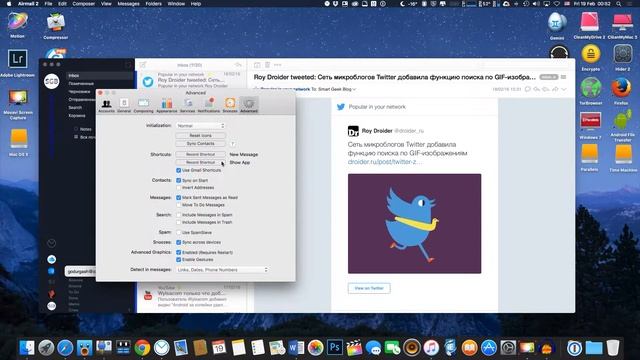Open the Composing preferences tab
This screenshot has height=360, width=640.
[143, 105]
